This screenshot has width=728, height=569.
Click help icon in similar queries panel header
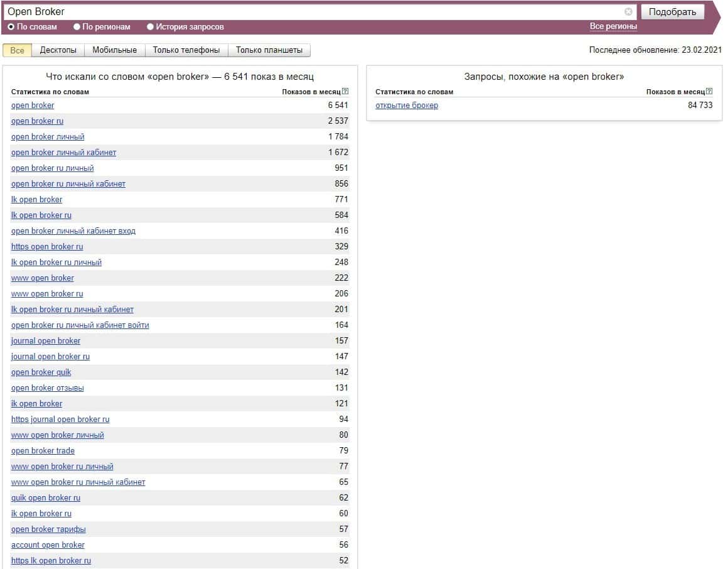pos(709,92)
